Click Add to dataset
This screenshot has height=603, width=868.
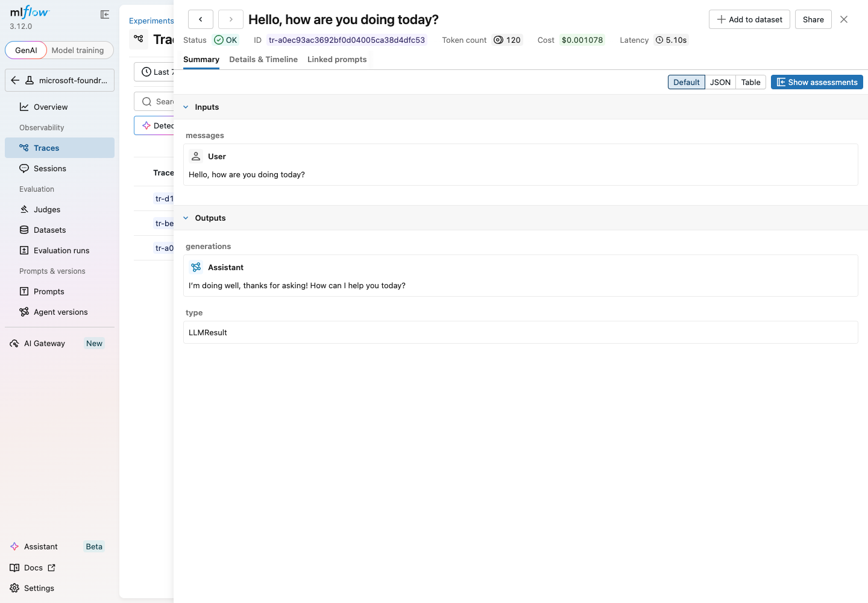click(749, 19)
